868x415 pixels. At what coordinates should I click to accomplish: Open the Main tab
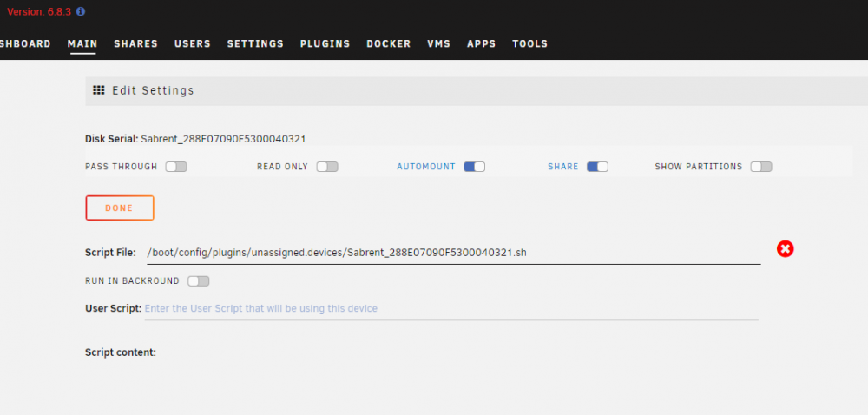pyautogui.click(x=82, y=43)
